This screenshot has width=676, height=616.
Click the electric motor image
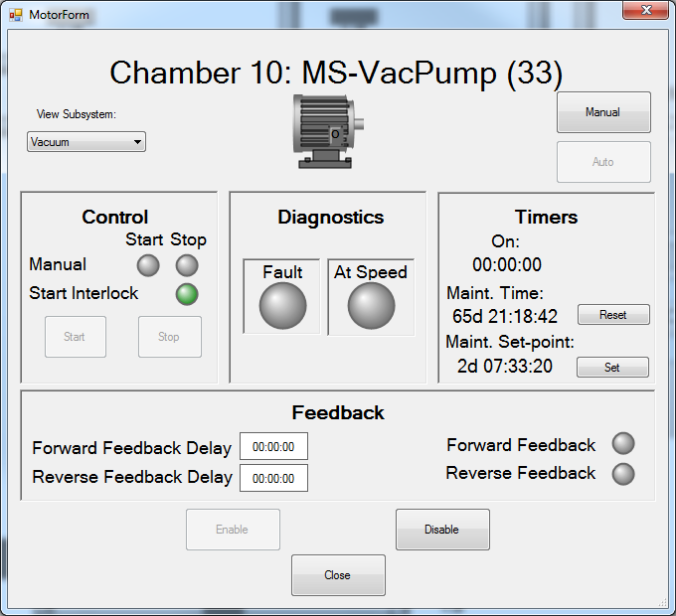click(327, 130)
